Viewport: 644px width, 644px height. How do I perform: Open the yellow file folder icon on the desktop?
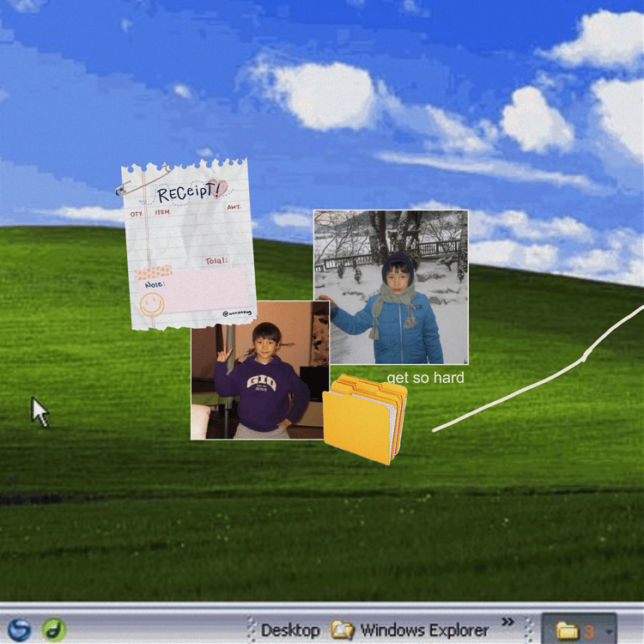(365, 419)
